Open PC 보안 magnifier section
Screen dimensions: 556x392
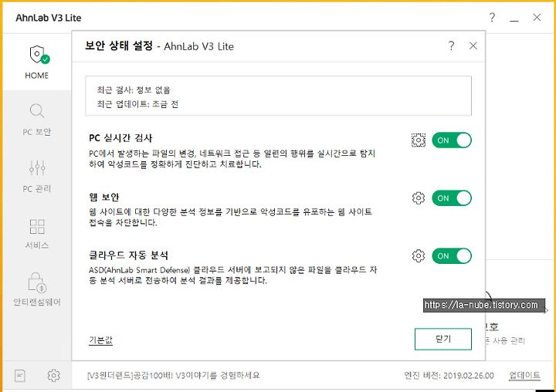37,120
